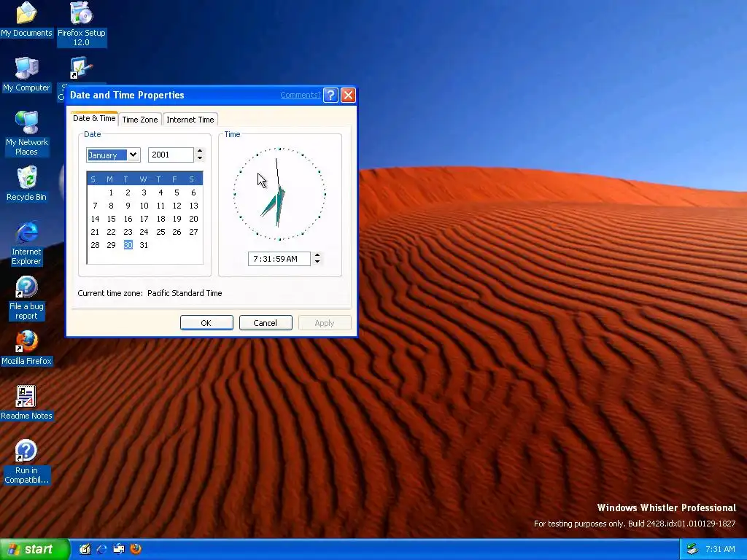
Task: Increase time with the up spinner arrow
Action: point(317,255)
